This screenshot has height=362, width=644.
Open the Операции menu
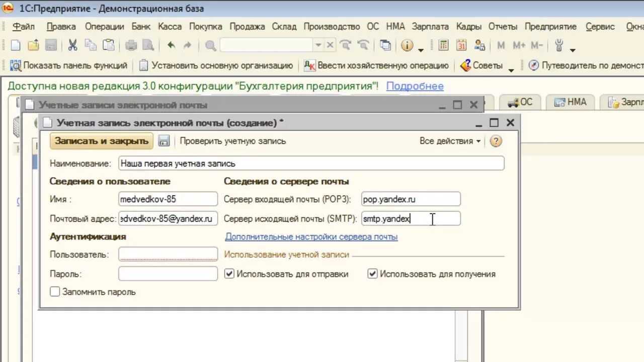point(104,27)
